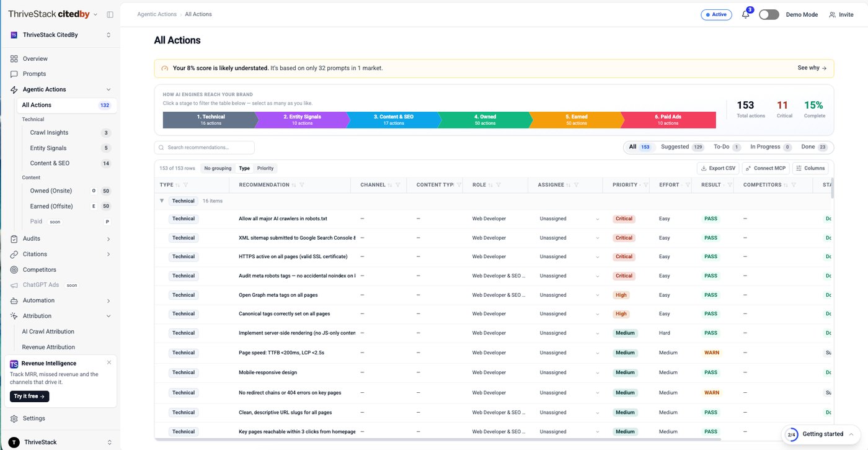Image resolution: width=868 pixels, height=450 pixels.
Task: Collapse the Technical group triangle in table
Action: pos(162,200)
